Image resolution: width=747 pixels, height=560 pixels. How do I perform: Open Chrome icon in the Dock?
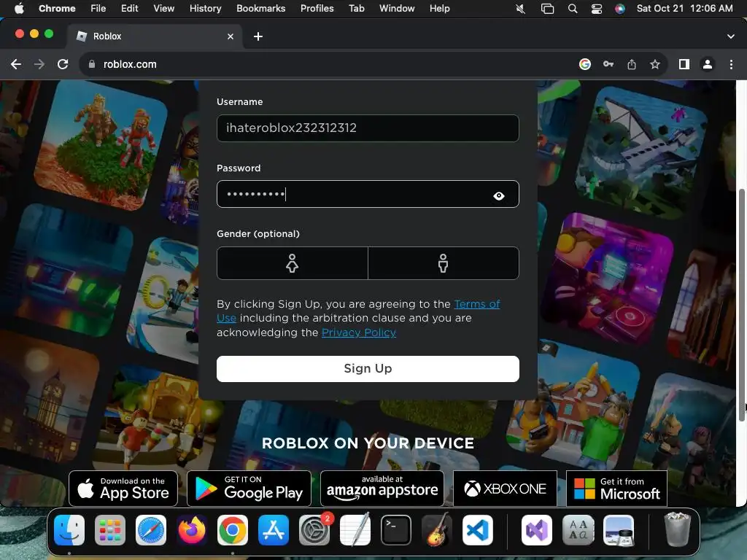tap(233, 530)
